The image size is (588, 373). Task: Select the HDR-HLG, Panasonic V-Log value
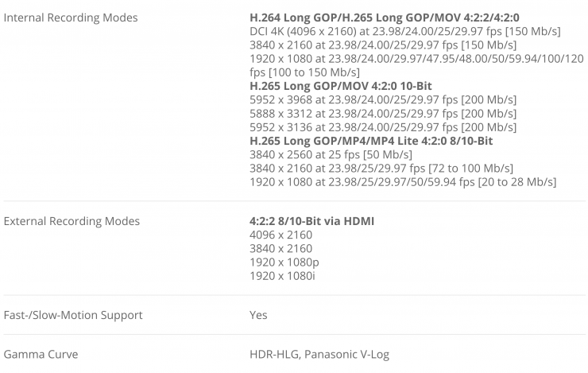pyautogui.click(x=319, y=355)
